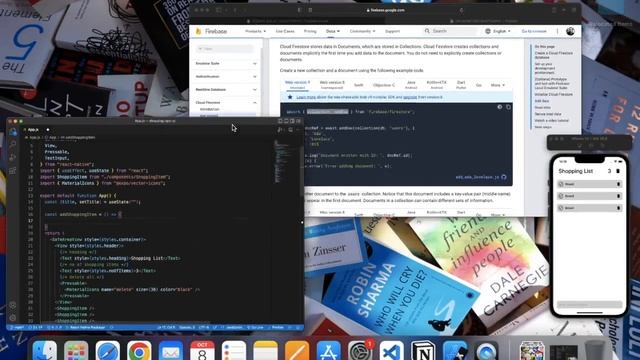640x360 pixels.
Task: Tap the trash icon on the first shopping item
Action: (x=618, y=184)
